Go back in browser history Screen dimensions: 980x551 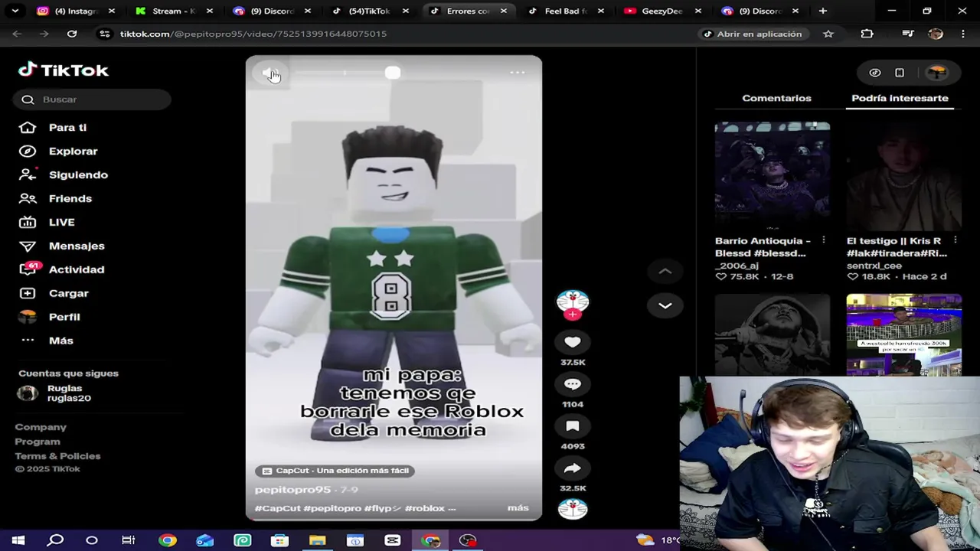point(17,34)
